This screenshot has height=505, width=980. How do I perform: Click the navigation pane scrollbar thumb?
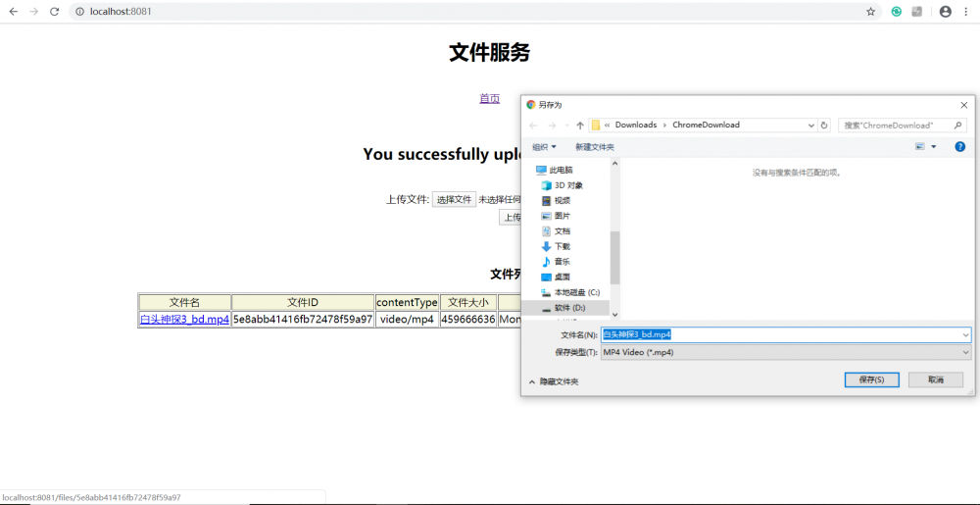(615, 258)
